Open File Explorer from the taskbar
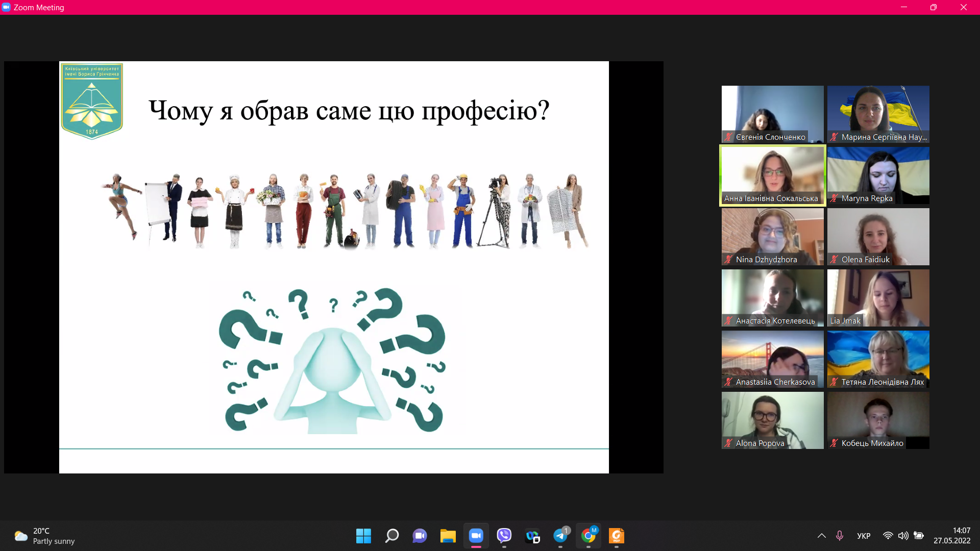 [x=448, y=536]
